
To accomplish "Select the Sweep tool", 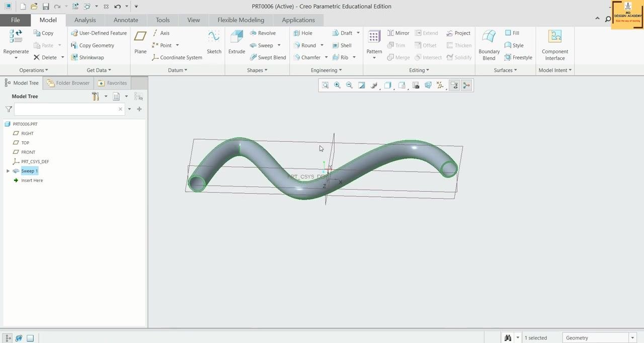I will 262,45.
